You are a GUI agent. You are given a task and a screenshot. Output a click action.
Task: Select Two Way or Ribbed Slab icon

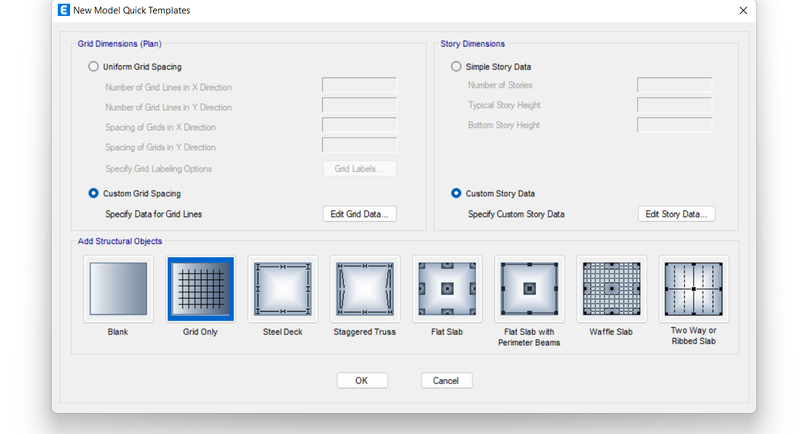pyautogui.click(x=693, y=289)
